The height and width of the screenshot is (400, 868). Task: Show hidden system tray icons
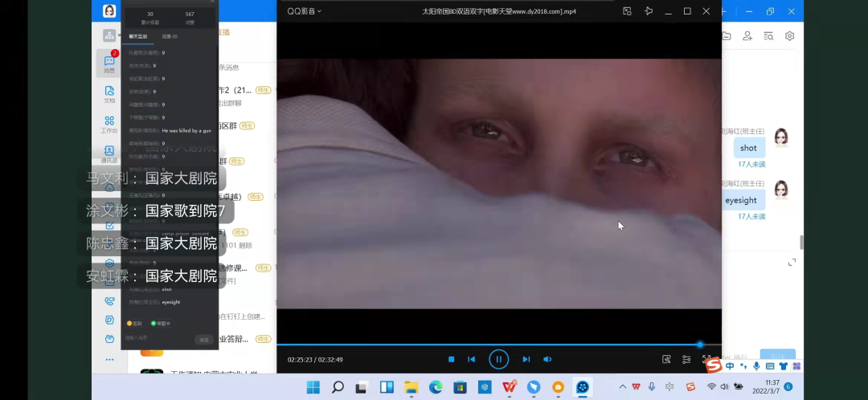(x=622, y=386)
